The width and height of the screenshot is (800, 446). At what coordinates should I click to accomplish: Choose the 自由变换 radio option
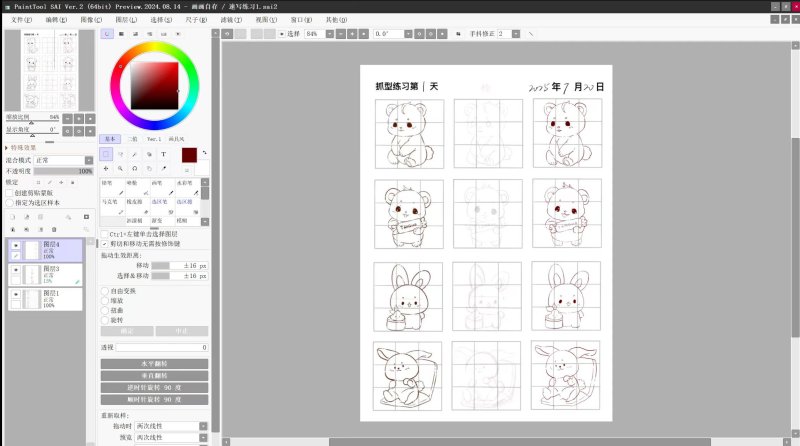(106, 291)
